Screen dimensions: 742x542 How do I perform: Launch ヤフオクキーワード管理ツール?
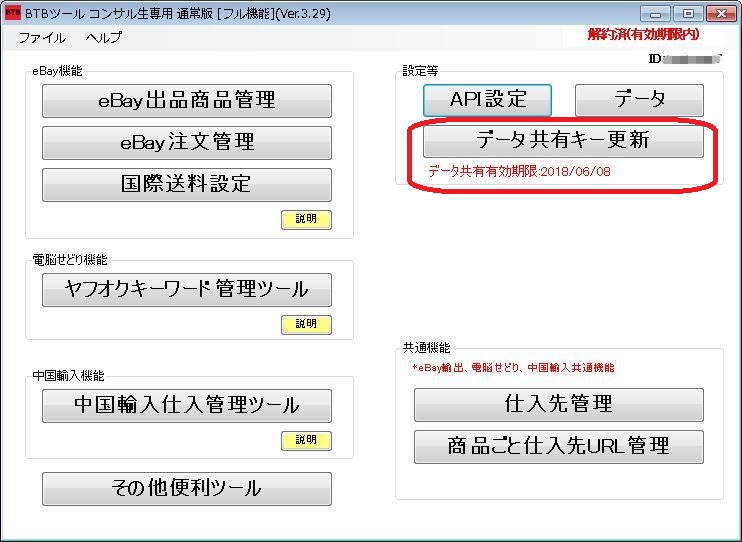pyautogui.click(x=187, y=290)
